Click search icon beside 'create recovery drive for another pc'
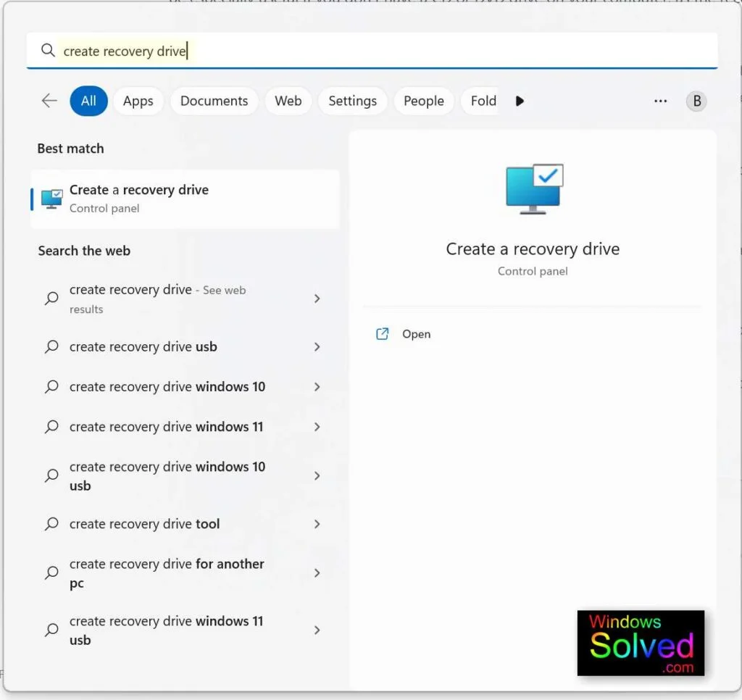The width and height of the screenshot is (742, 700). [x=51, y=573]
